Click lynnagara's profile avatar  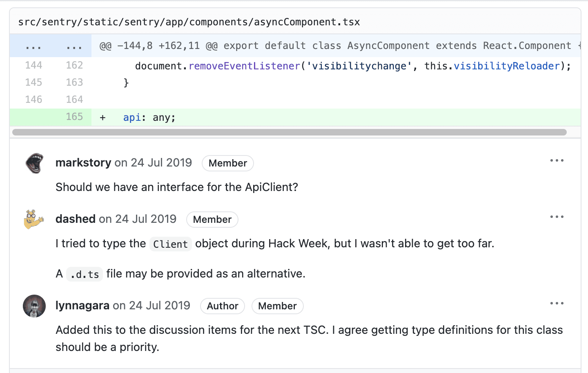coord(34,306)
